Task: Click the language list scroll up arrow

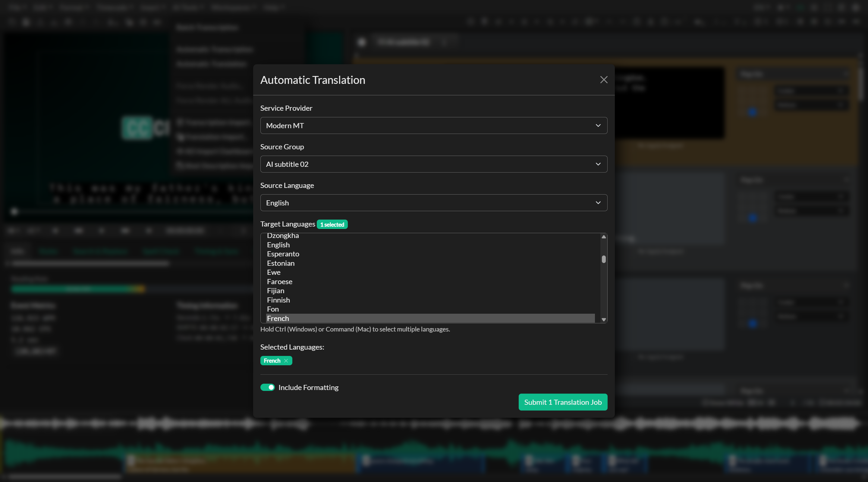Action: click(x=603, y=237)
